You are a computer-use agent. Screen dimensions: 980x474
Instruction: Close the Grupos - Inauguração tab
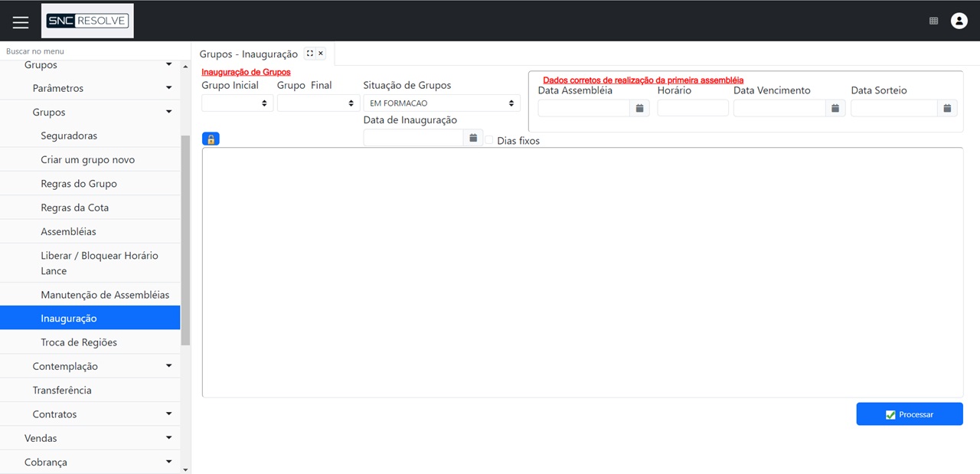(x=321, y=54)
